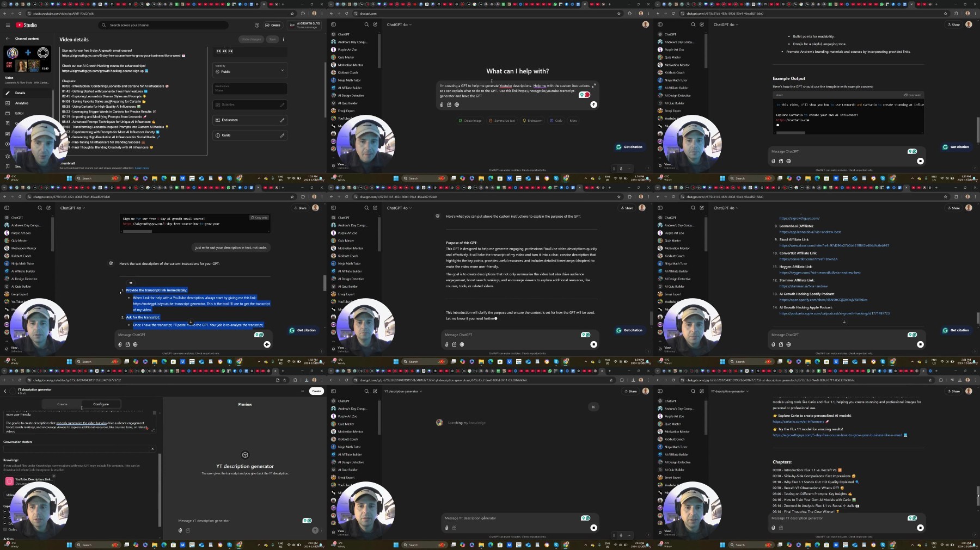Expand the prompt box with the expand arrows icon
Viewport: 980px width, 550px height.
click(593, 85)
